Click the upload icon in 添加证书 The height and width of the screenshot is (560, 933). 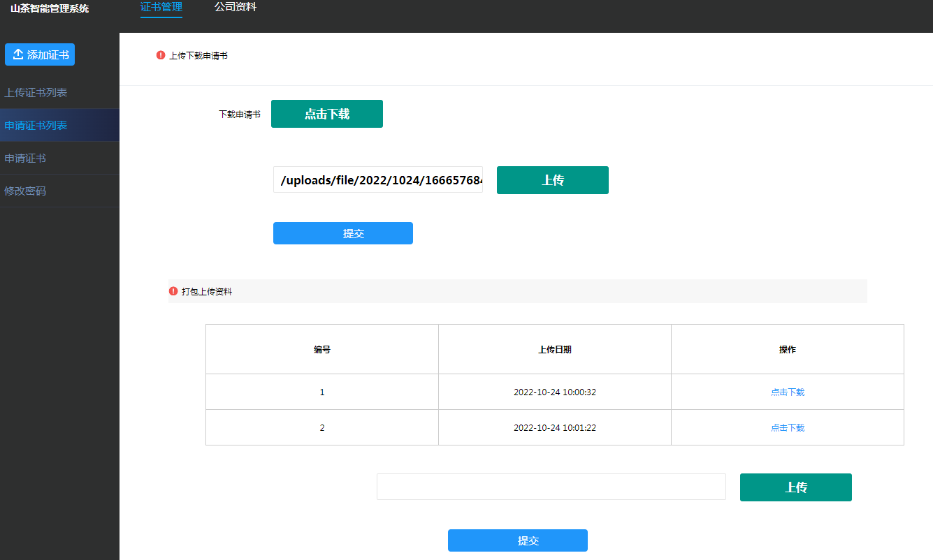pos(18,54)
